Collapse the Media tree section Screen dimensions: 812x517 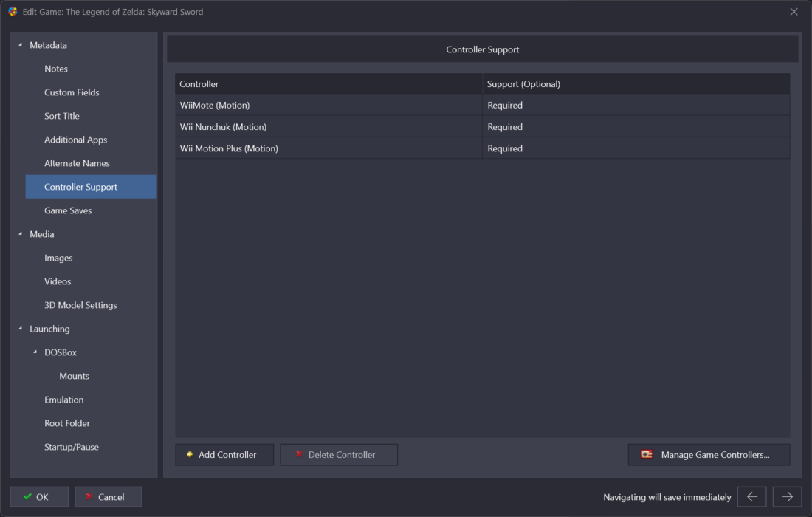point(21,234)
